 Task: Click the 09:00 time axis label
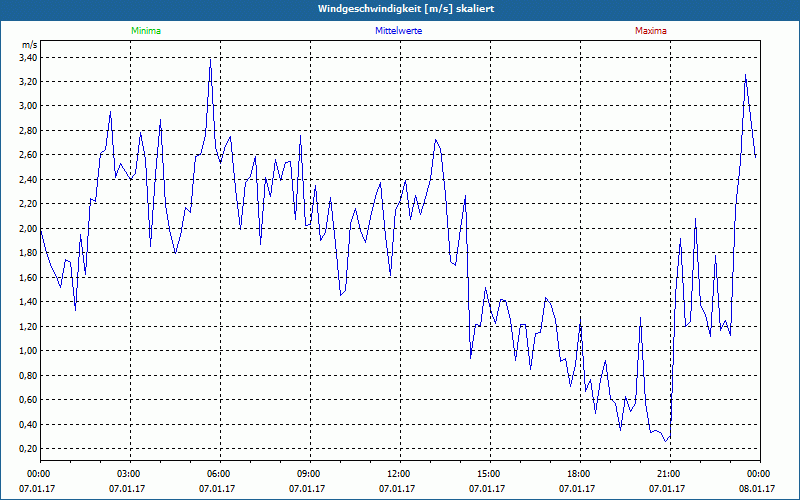(x=310, y=474)
